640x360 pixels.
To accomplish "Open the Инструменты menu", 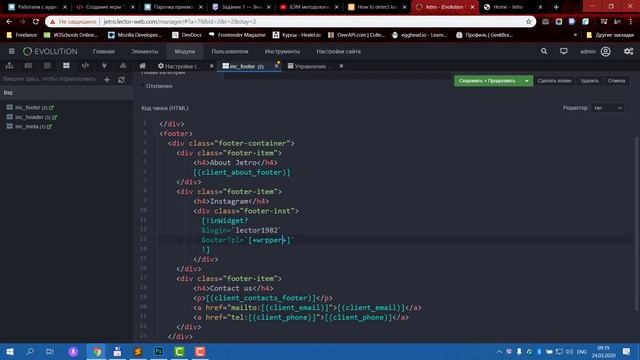I will (x=282, y=51).
